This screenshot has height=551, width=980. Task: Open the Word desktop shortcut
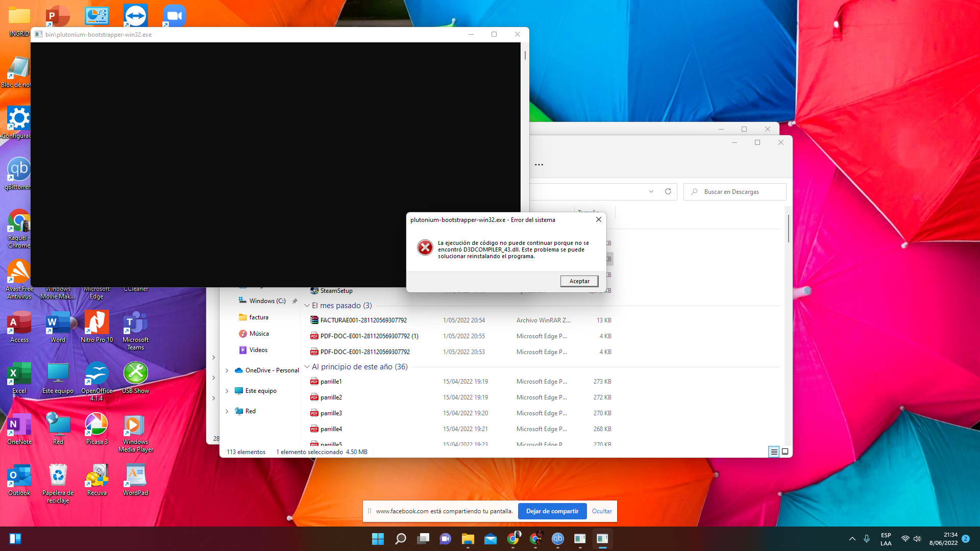[58, 328]
